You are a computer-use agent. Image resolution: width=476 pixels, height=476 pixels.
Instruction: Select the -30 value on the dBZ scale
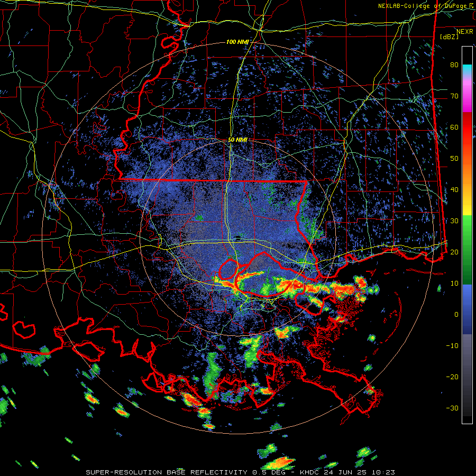[x=452, y=408]
